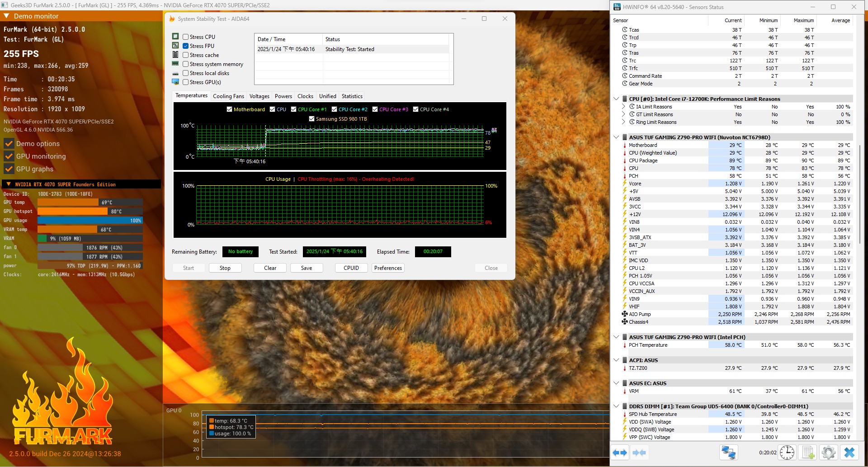The image size is (868, 467).
Task: Click fan icon for AIO Pump row
Action: point(625,314)
